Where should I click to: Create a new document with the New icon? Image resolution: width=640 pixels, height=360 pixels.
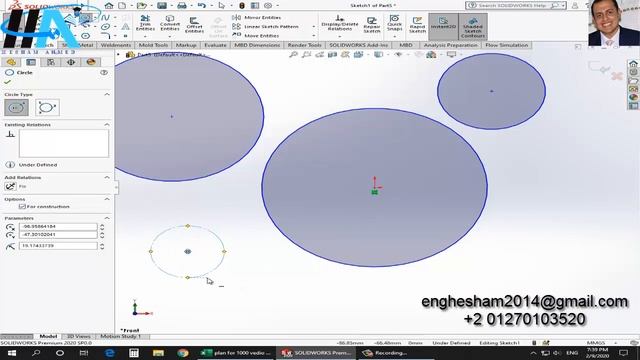122,5
